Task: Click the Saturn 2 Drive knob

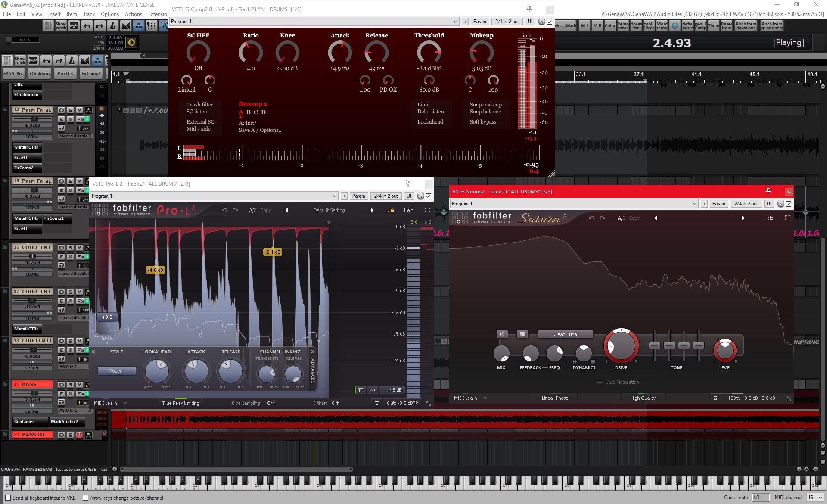Action: click(621, 345)
